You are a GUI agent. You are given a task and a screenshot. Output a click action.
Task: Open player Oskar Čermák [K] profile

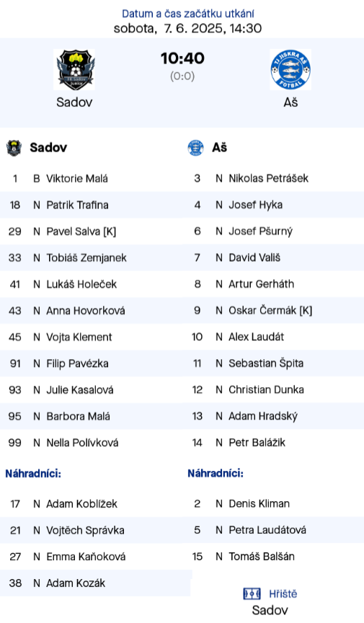(270, 310)
